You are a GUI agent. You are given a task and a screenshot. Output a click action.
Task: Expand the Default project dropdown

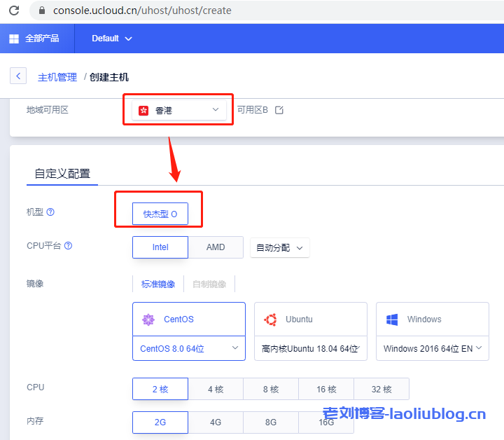tap(111, 39)
